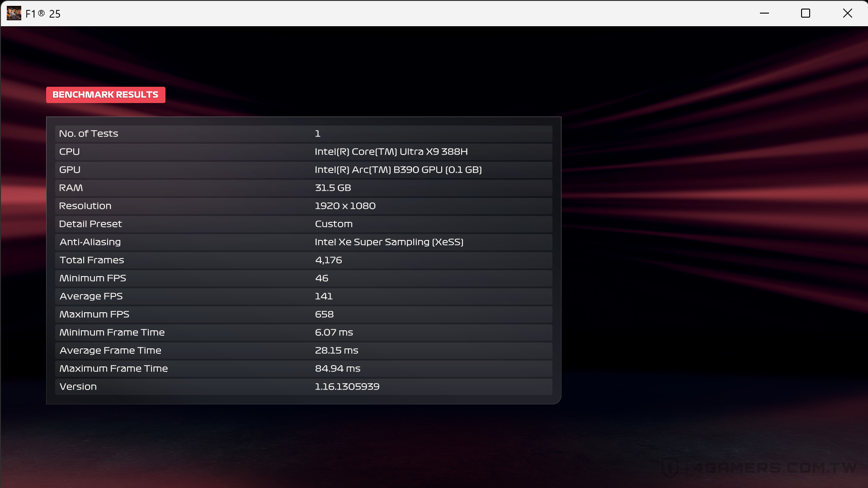Click the RAM entry showing 31.5 GB

coord(303,188)
